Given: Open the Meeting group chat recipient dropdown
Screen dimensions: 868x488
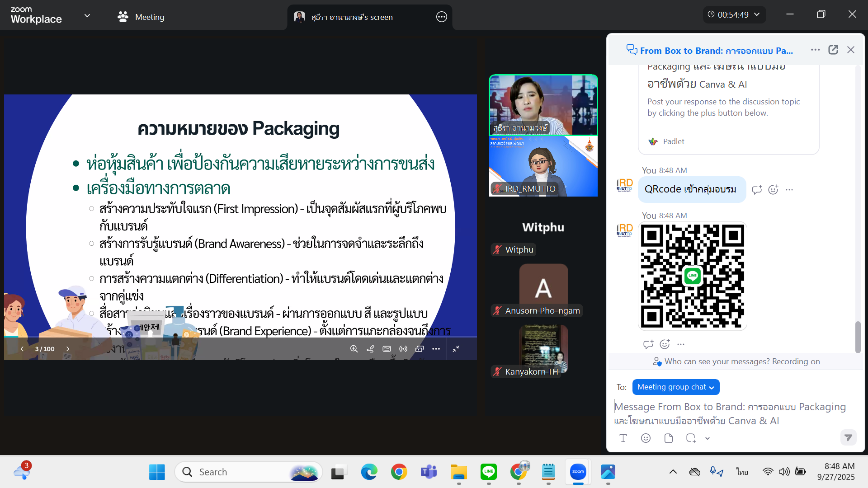Looking at the screenshot, I should [x=675, y=387].
